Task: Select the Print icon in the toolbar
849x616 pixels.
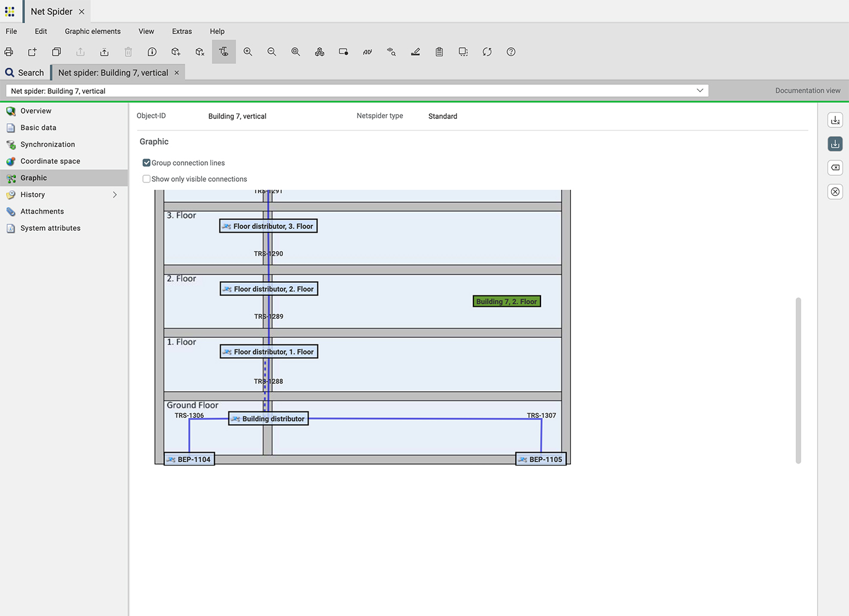Action: (8, 51)
